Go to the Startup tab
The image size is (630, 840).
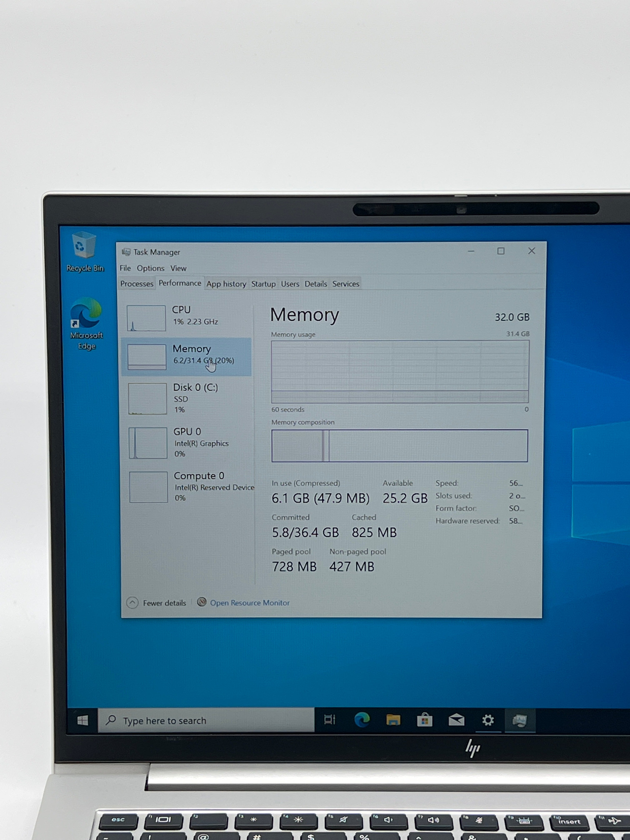coord(263,284)
